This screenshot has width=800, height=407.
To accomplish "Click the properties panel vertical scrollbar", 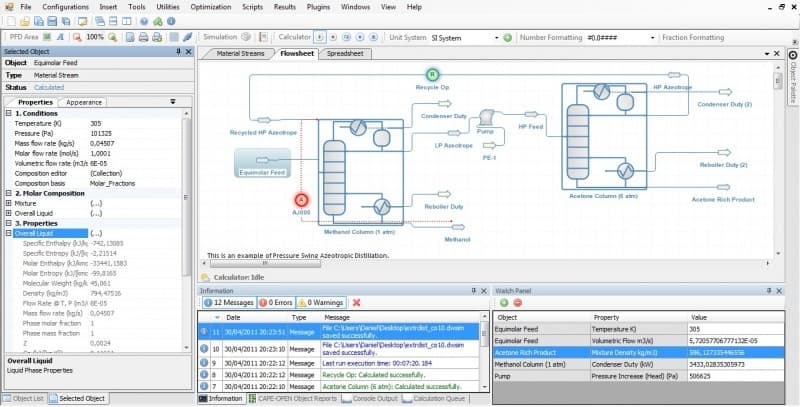I will (185, 200).
